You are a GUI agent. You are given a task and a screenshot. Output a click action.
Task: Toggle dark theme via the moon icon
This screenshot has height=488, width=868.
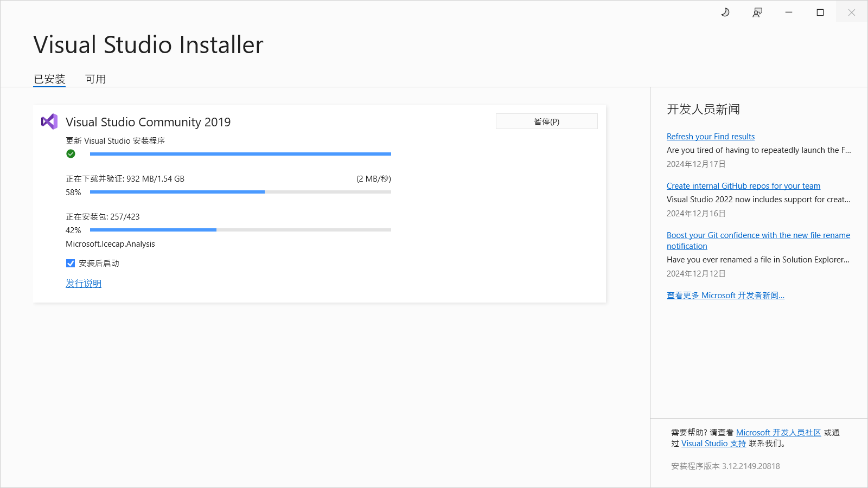[725, 12]
